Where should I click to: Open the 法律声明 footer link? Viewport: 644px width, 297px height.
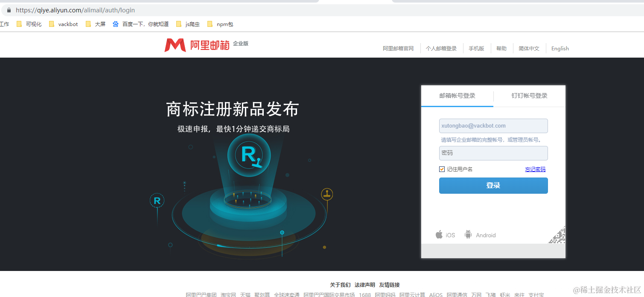[365, 285]
